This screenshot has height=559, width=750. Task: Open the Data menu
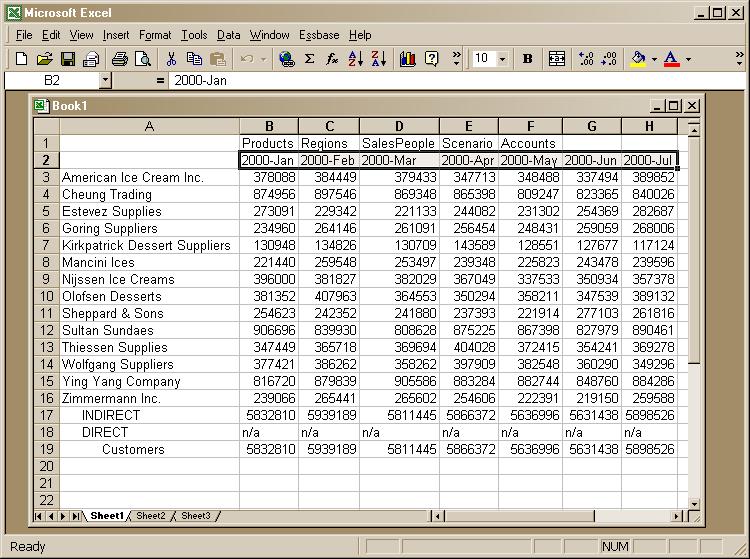[228, 35]
